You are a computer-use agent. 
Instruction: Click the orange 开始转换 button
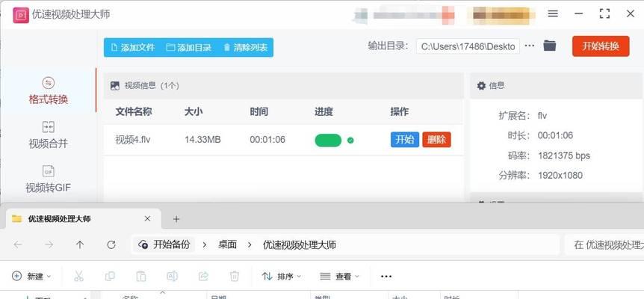601,46
